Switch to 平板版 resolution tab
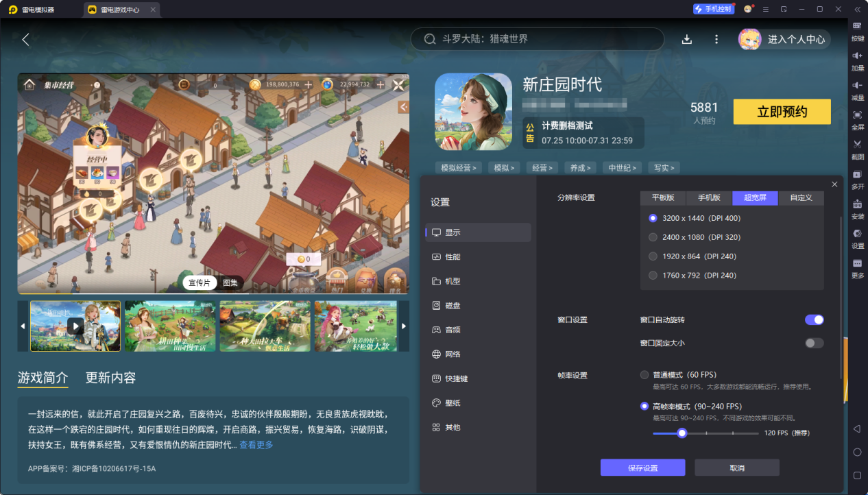 [x=663, y=197]
